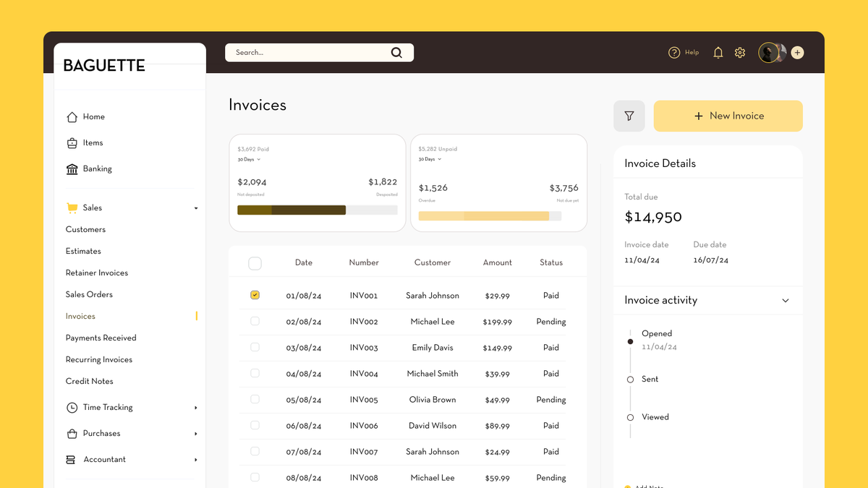Expand the Time Tracking submenu arrow
The image size is (868, 488).
coord(195,408)
